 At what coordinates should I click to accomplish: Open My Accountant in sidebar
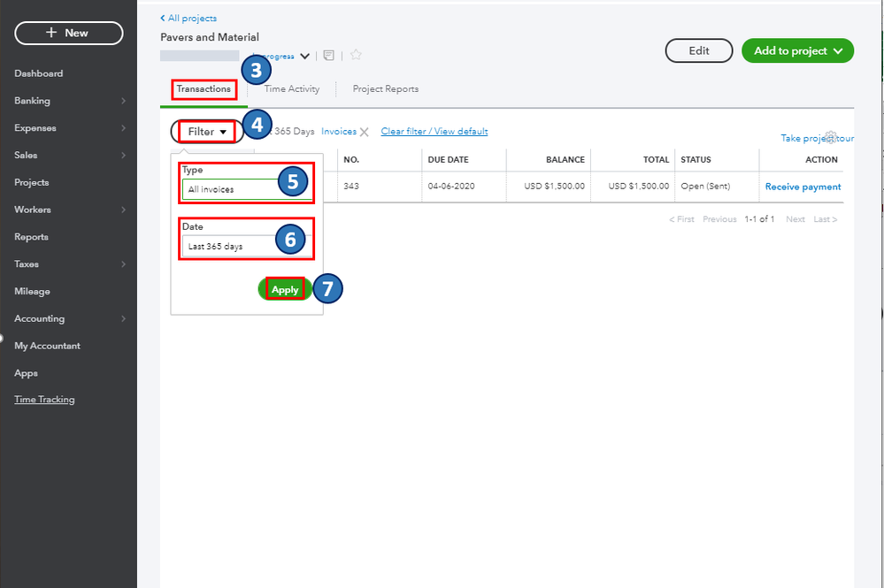[48, 346]
